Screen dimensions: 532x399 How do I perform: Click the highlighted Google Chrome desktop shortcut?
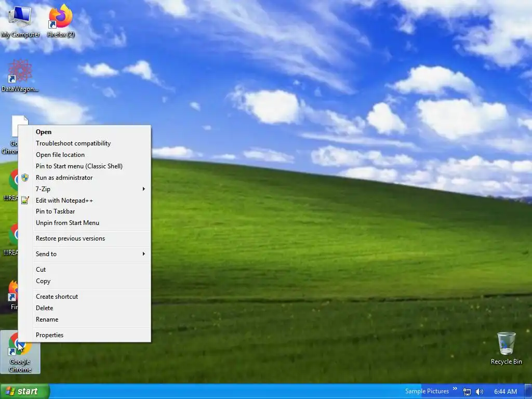(x=20, y=352)
